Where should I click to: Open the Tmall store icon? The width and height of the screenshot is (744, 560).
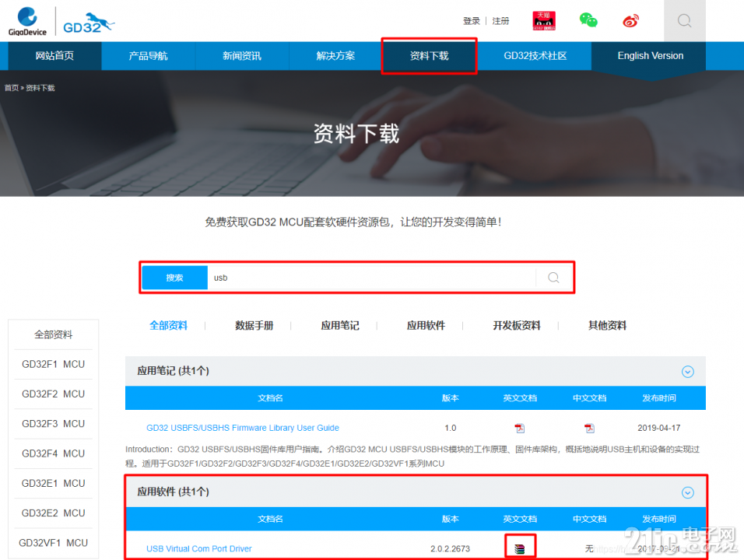point(544,21)
